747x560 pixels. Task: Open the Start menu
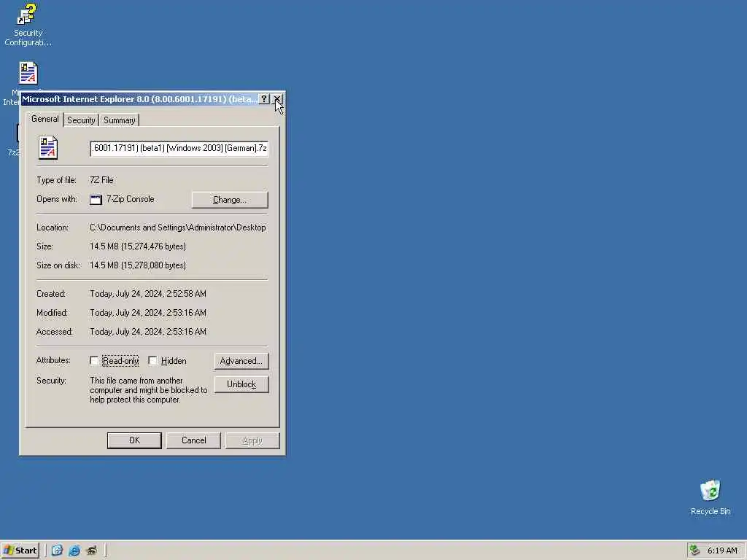[x=20, y=551]
